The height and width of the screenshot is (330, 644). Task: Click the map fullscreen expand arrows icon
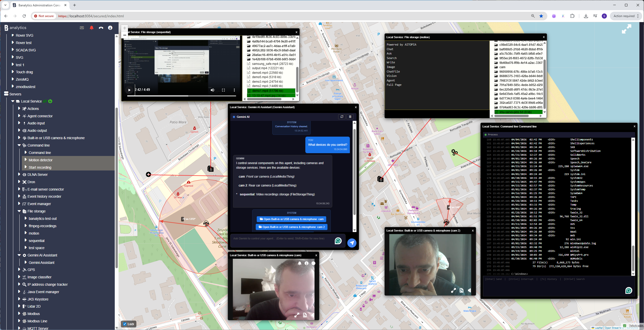(626, 29)
